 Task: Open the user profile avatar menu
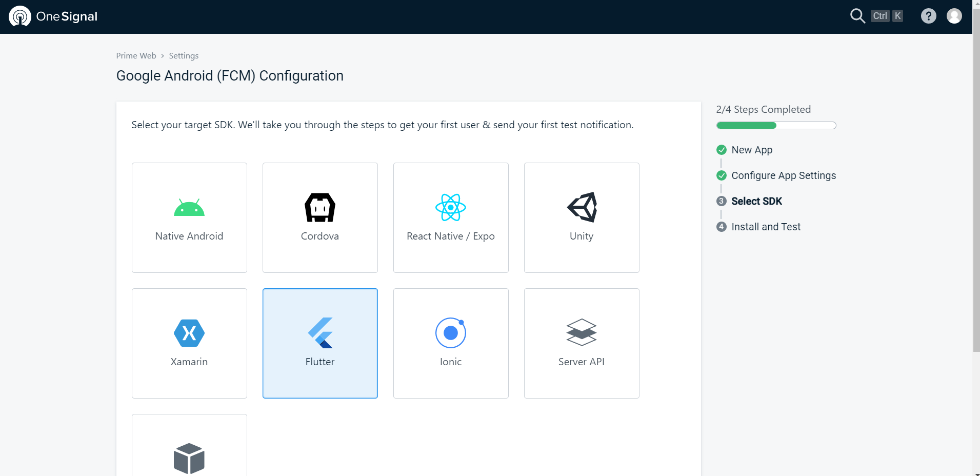[x=954, y=16]
